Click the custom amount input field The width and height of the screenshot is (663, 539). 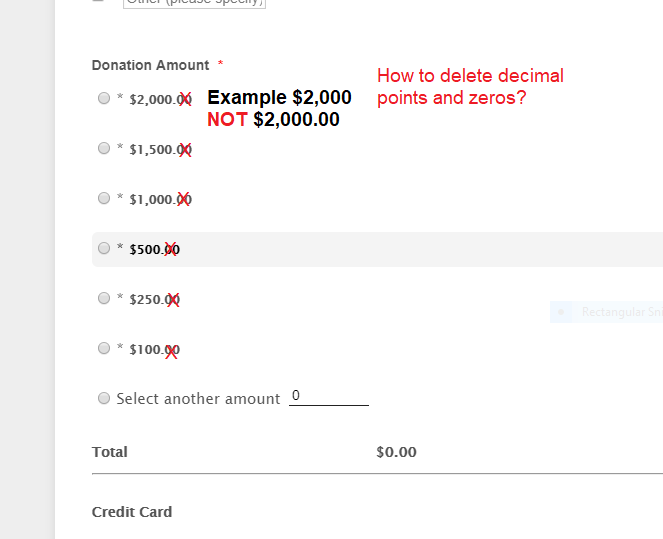(x=328, y=397)
